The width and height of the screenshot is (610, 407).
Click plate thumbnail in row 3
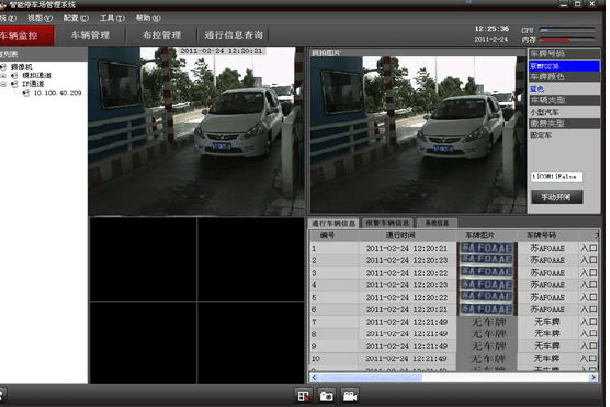[487, 272]
